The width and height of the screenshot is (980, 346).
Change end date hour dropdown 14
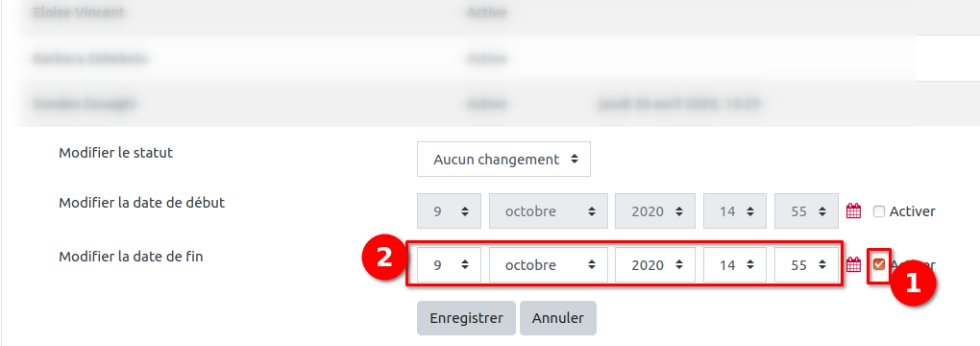[735, 264]
